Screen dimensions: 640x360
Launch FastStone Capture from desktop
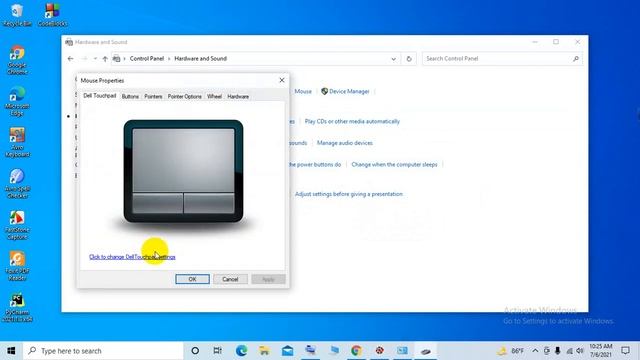point(17,225)
